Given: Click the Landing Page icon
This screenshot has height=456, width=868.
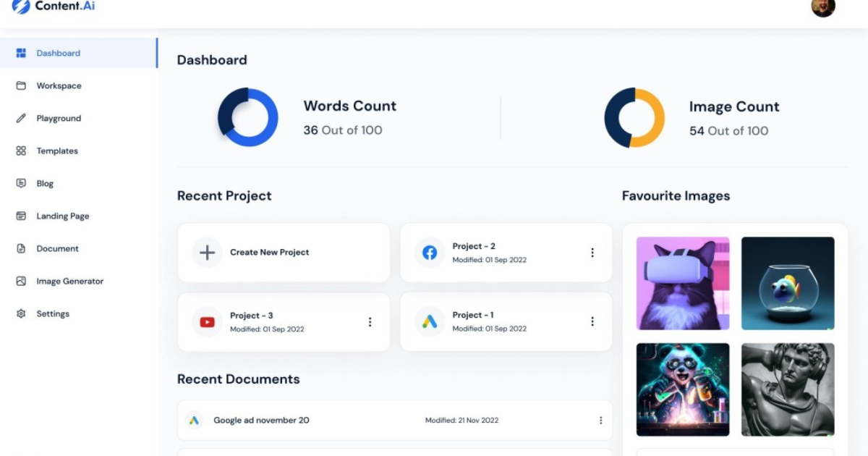Looking at the screenshot, I should [21, 216].
